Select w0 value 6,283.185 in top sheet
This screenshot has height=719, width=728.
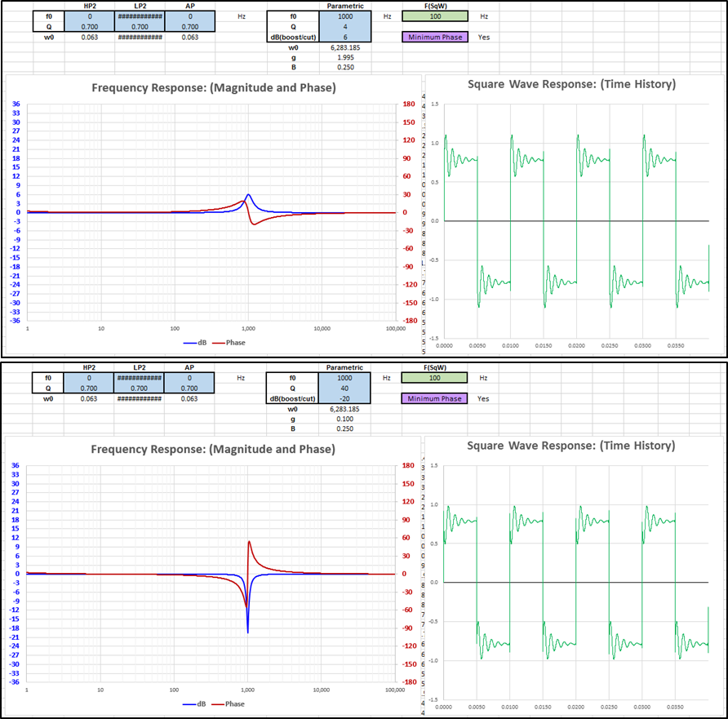coord(345,47)
